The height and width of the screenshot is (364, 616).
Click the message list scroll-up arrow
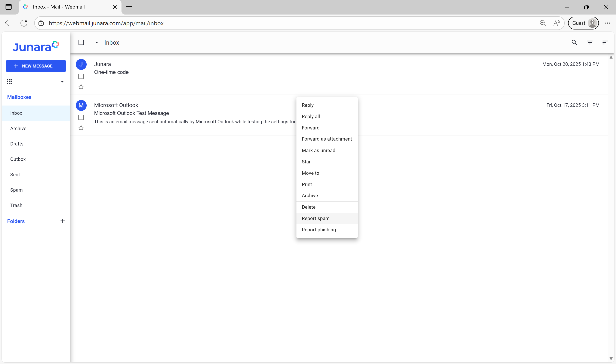coord(611,57)
